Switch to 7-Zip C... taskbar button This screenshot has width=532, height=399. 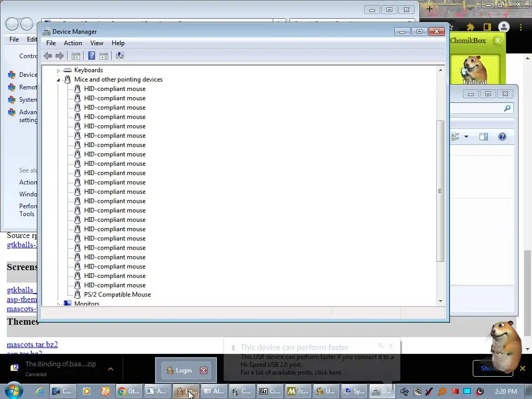pos(270,392)
